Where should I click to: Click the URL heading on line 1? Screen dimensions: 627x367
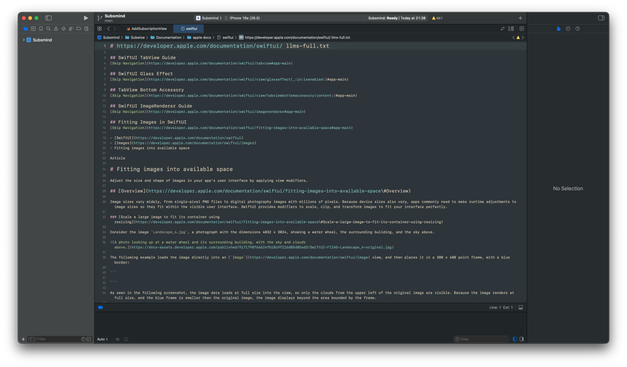220,46
